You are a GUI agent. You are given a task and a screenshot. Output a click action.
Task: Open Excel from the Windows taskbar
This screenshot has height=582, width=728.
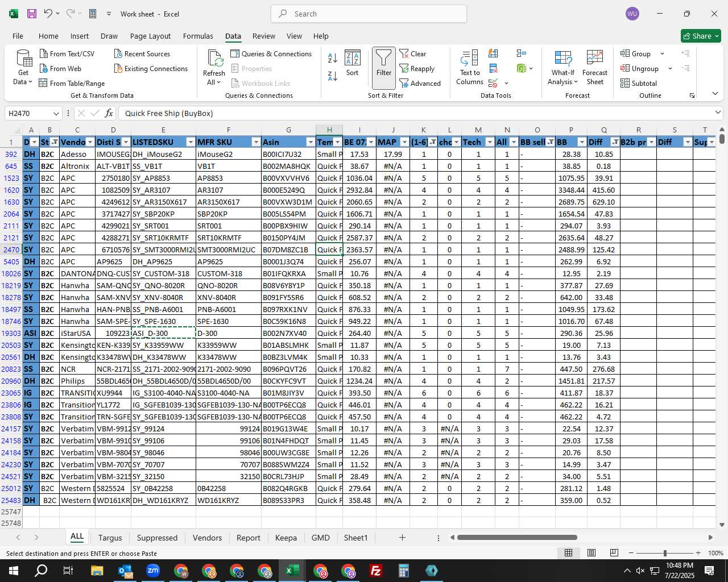(x=292, y=571)
